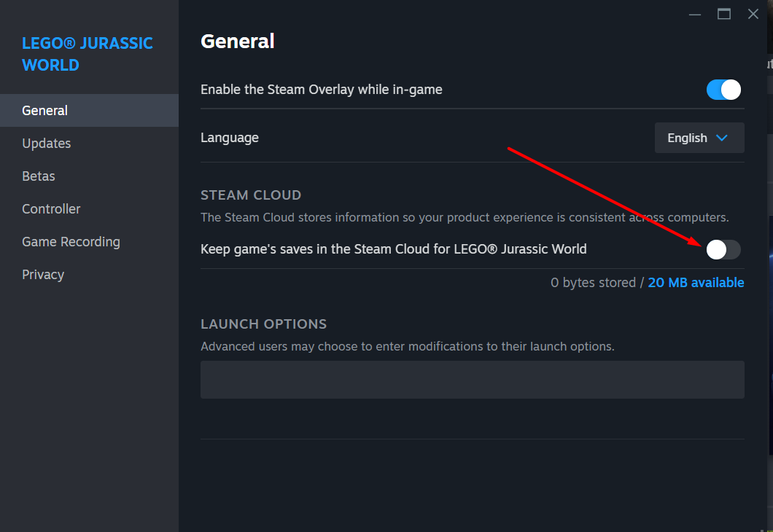This screenshot has height=532, width=773.
Task: Disable the Steam Overlay while in-game toggle
Action: point(723,90)
